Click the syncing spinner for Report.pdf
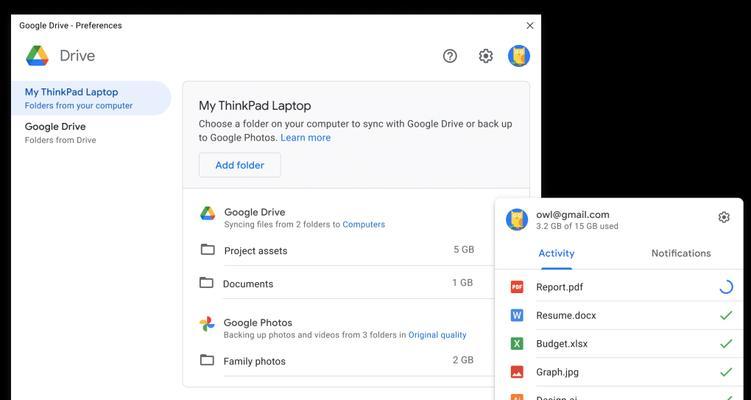 [x=726, y=287]
